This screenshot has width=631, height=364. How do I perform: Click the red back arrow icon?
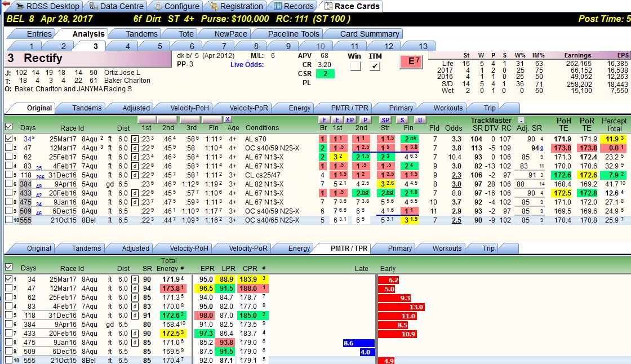(6, 3)
